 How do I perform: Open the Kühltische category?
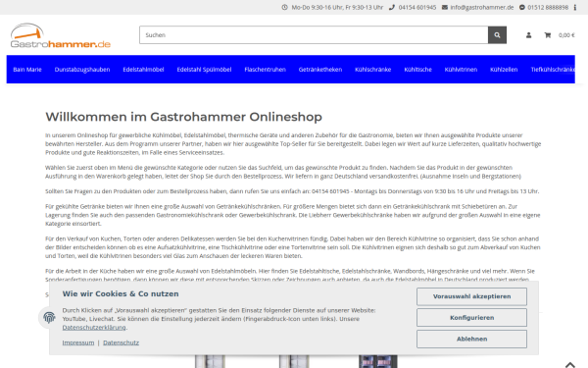click(417, 70)
